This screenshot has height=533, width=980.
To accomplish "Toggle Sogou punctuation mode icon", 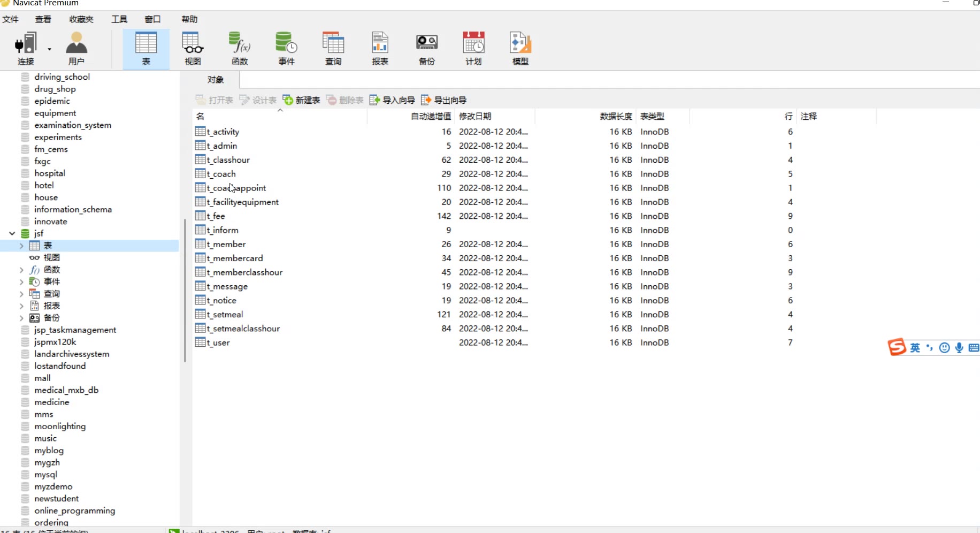I will (930, 348).
